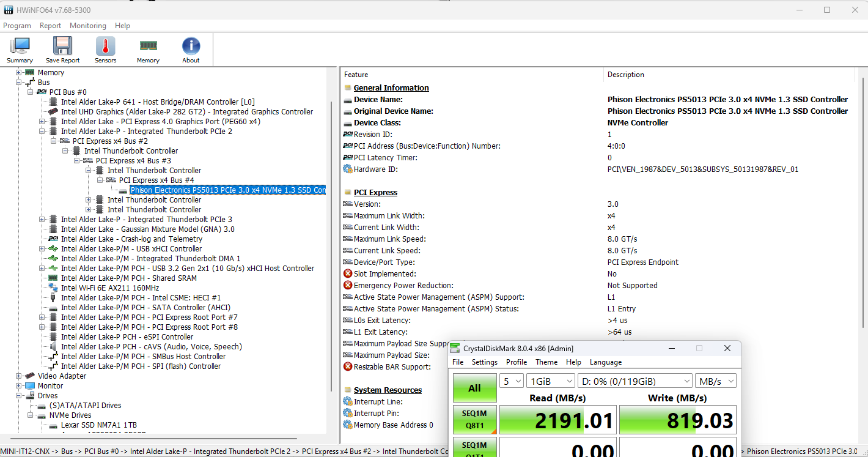Image resolution: width=868 pixels, height=457 pixels.
Task: Click the red X icon beside Slot Implemented
Action: (x=348, y=274)
